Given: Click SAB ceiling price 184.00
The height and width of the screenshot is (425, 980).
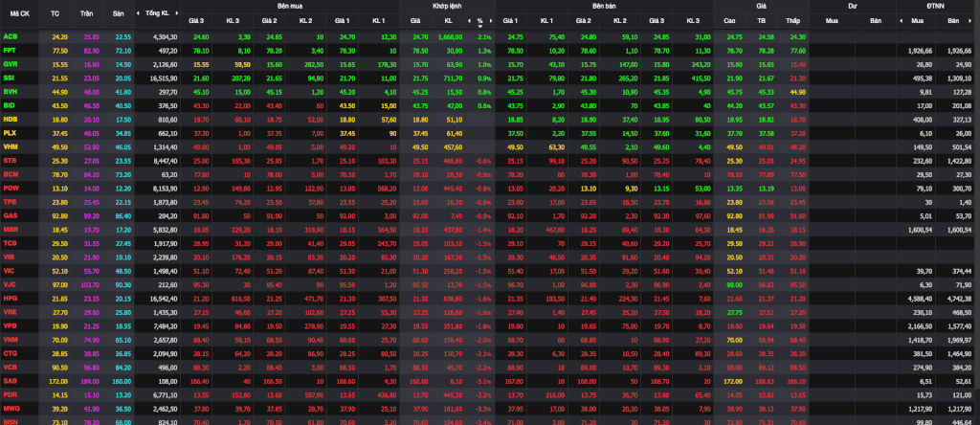Looking at the screenshot, I should [x=90, y=380].
